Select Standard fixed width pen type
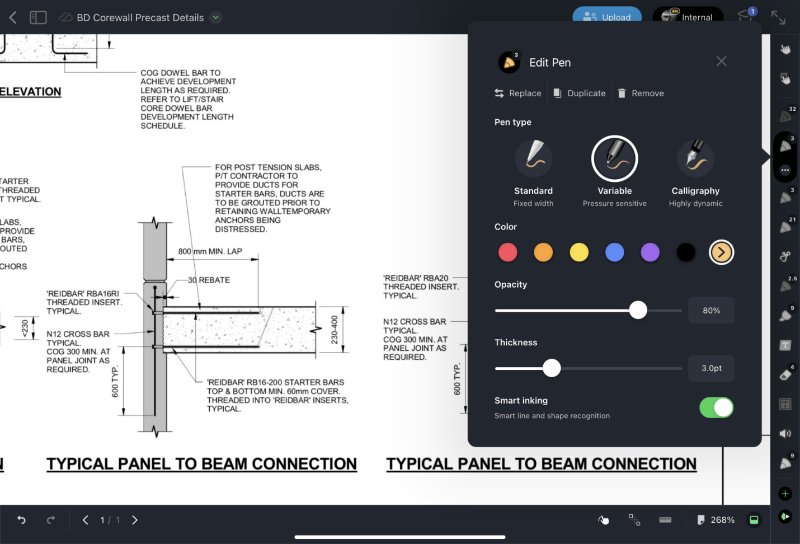The width and height of the screenshot is (800, 544). 533,158
